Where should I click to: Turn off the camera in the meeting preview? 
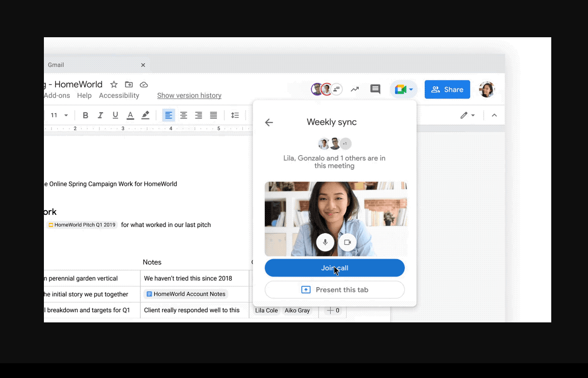point(348,242)
